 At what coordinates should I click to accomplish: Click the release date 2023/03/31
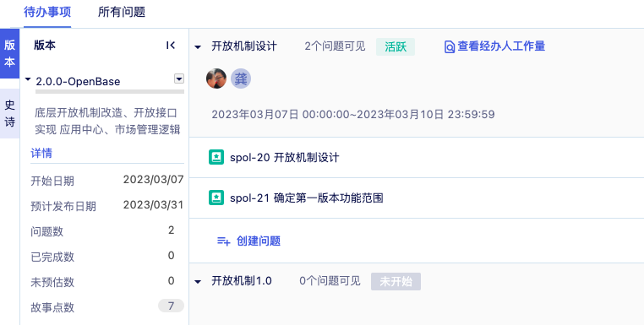[x=153, y=205]
